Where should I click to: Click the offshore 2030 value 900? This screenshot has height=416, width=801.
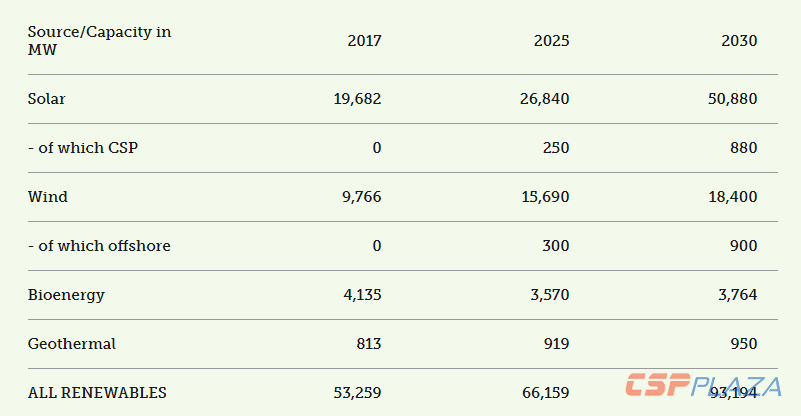[743, 246]
